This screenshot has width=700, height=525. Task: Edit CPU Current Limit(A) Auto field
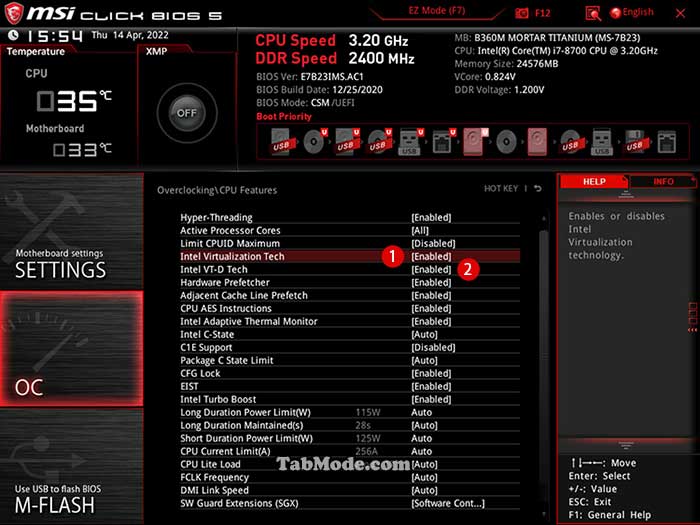click(421, 451)
